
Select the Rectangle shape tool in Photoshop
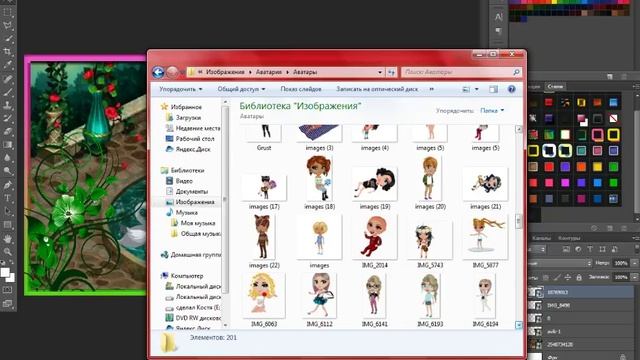[8, 224]
